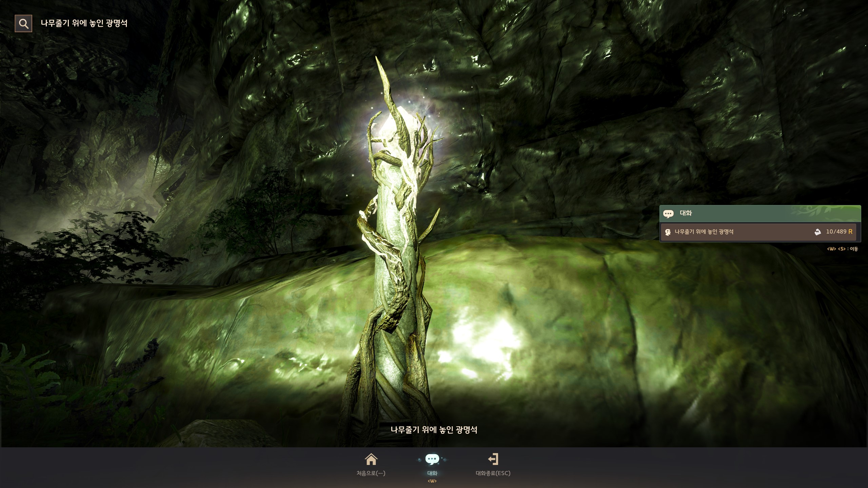868x488 pixels.
Task: Click the <W> hotkey hint under 대화
Action: click(432, 481)
